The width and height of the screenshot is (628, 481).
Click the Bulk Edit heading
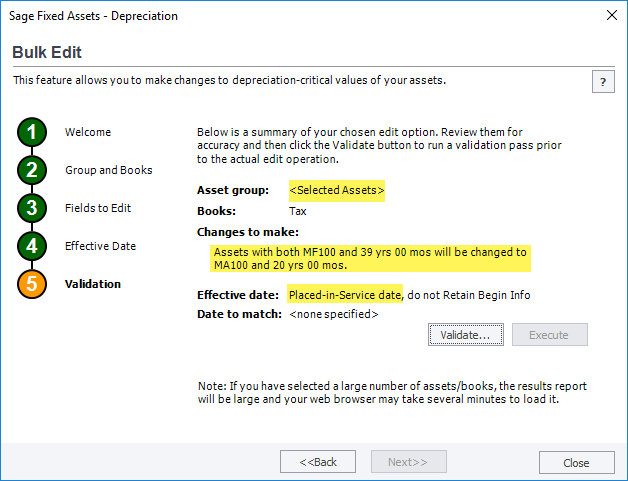coord(47,52)
